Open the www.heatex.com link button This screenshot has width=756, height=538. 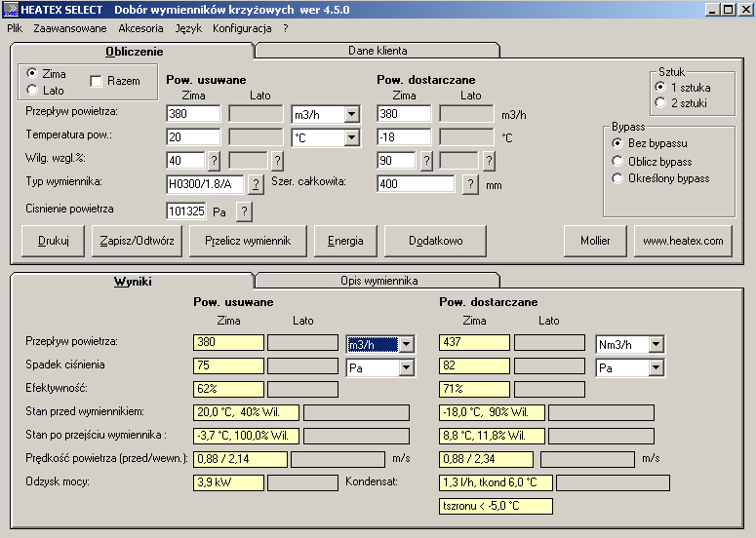[x=683, y=241]
